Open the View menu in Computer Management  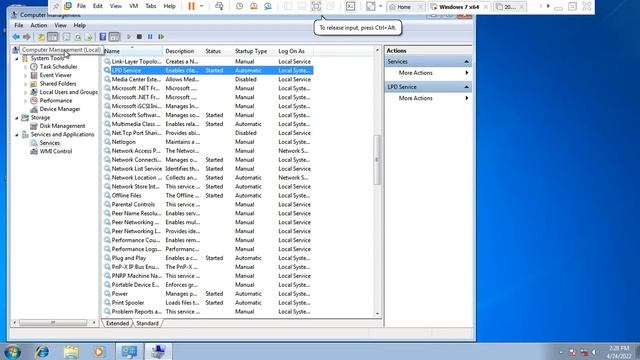pyautogui.click(x=60, y=25)
